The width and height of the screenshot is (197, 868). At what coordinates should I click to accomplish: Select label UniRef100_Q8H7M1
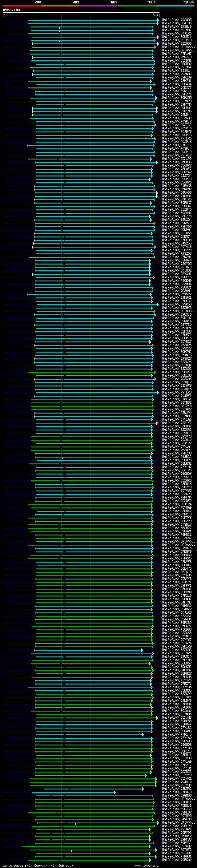(x=177, y=81)
